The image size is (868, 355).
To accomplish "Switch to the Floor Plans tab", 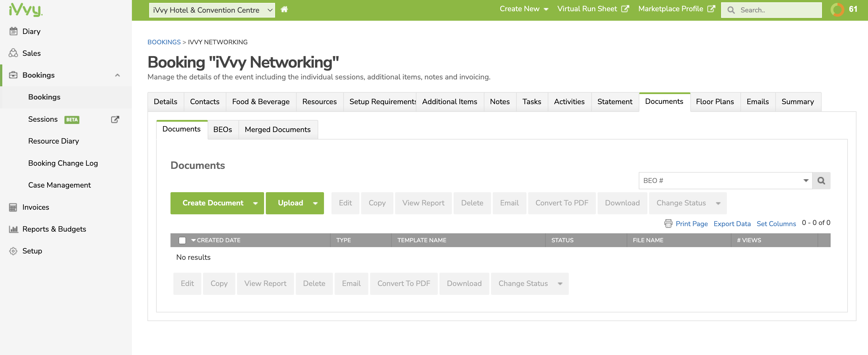I will click(714, 102).
